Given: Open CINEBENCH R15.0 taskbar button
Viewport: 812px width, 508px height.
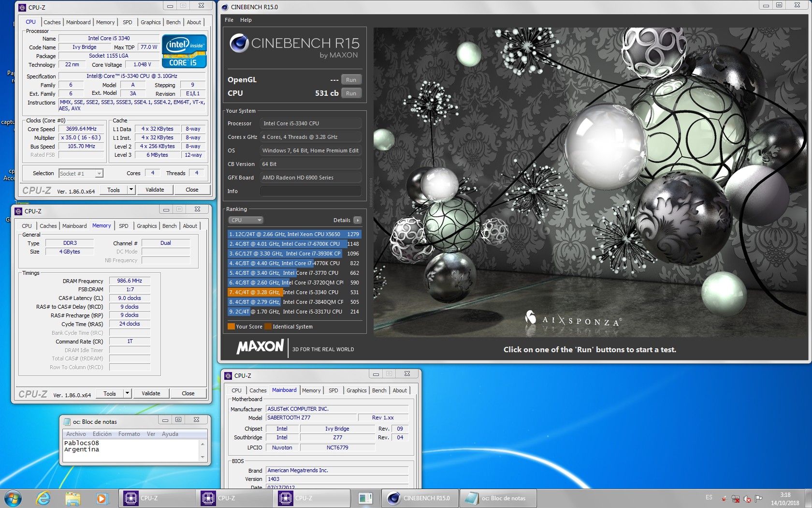Looking at the screenshot, I should [x=420, y=498].
